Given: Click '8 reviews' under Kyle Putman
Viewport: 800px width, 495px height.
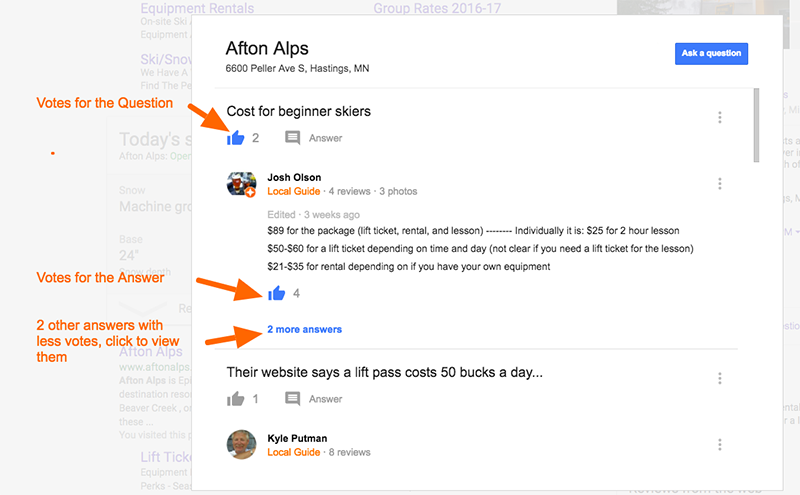Looking at the screenshot, I should coord(349,452).
